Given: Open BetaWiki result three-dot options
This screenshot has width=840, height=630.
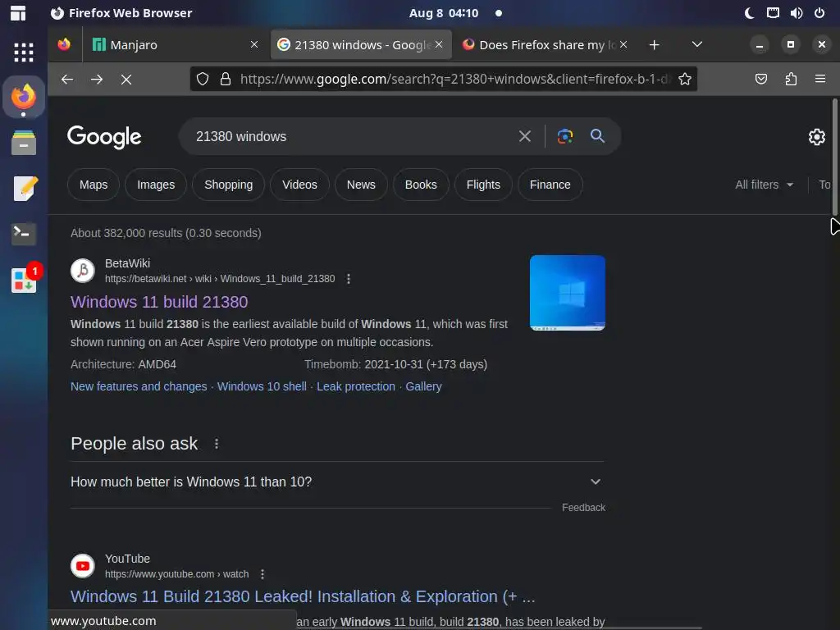Looking at the screenshot, I should click(349, 279).
